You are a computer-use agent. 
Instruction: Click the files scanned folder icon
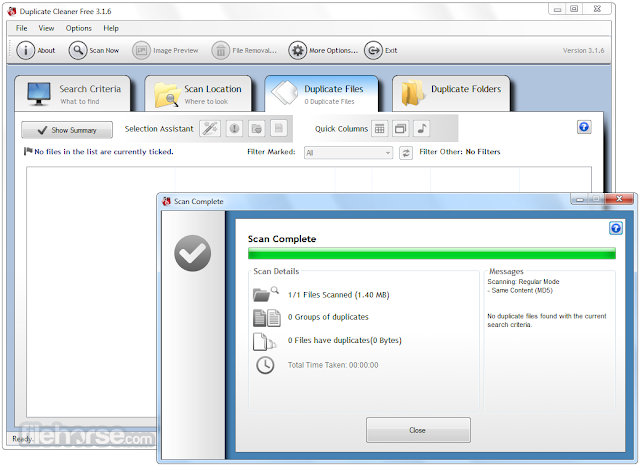point(266,294)
